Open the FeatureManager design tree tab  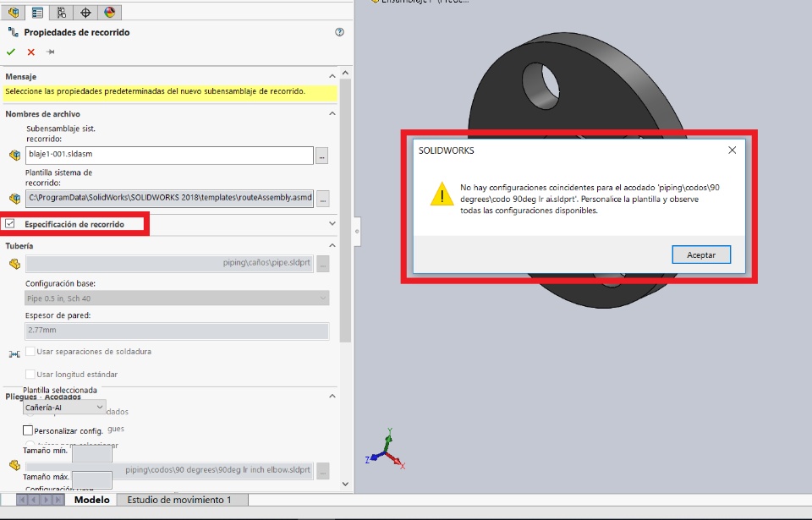click(14, 12)
